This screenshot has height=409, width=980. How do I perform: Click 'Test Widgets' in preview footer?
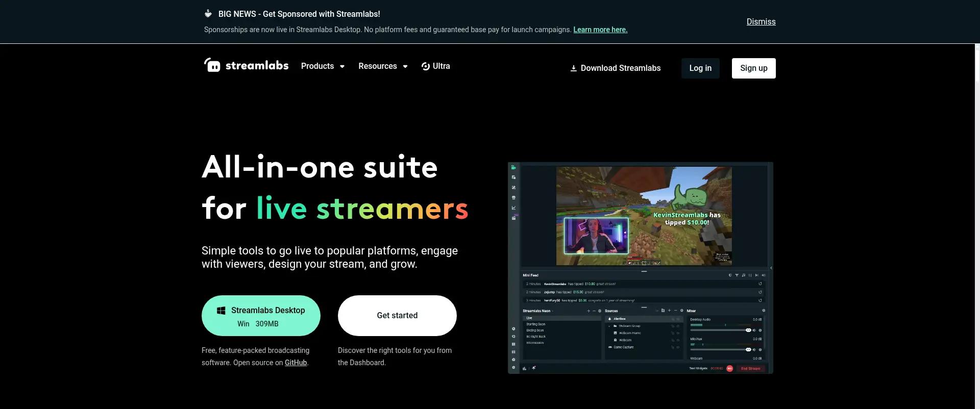[x=698, y=368]
